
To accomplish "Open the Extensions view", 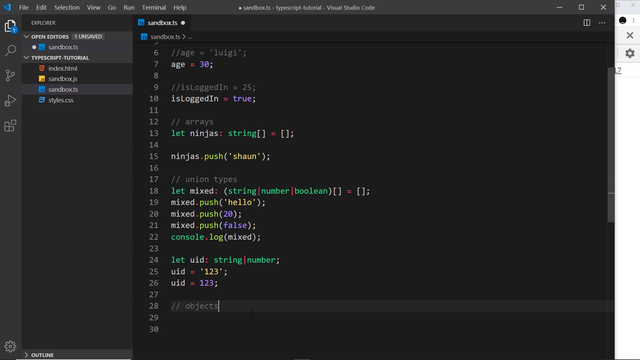I will click(x=10, y=125).
